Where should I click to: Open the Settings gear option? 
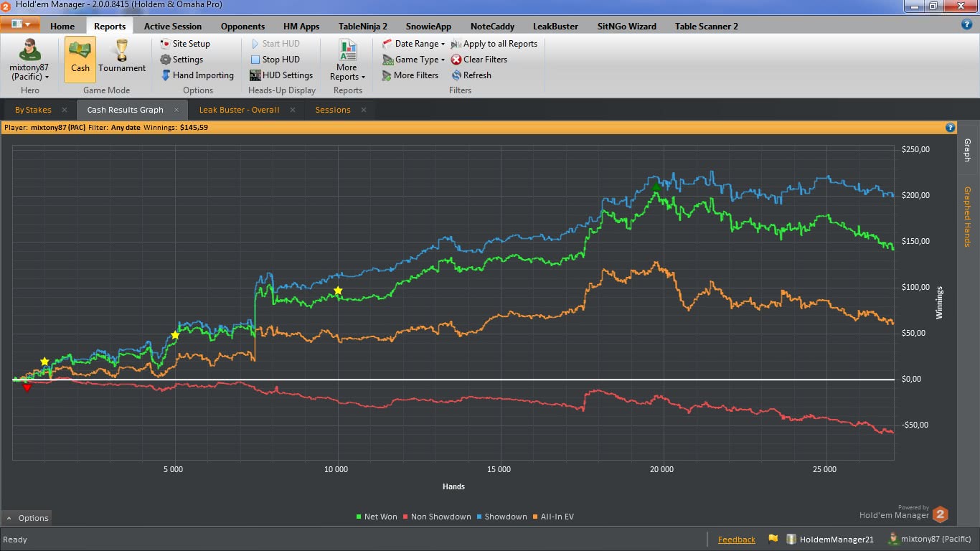click(182, 60)
